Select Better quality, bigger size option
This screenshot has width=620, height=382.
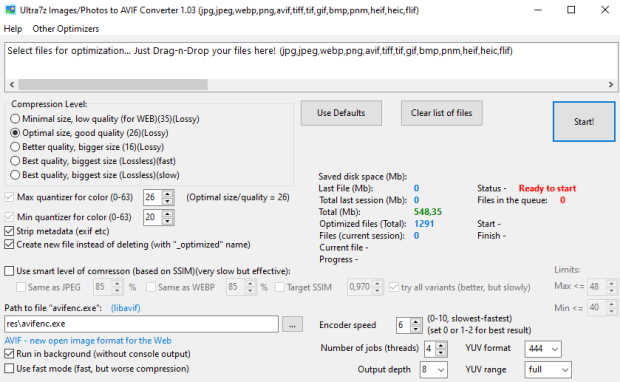(87, 147)
